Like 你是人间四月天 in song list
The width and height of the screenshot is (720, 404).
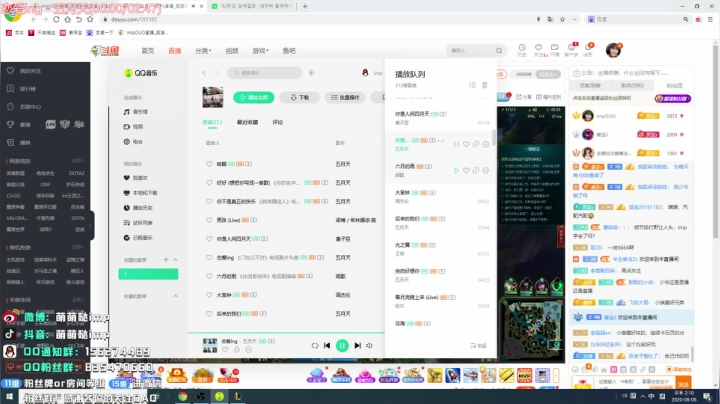click(x=209, y=239)
